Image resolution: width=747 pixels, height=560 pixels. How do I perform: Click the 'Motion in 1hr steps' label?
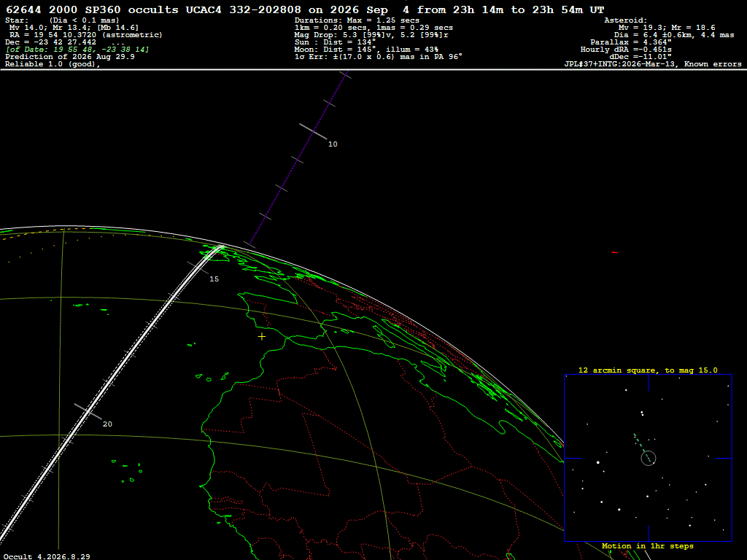coord(648,545)
